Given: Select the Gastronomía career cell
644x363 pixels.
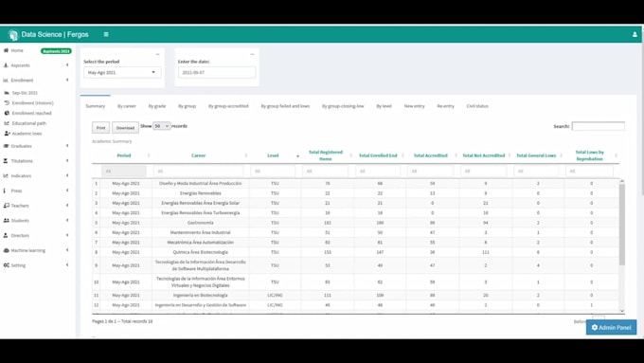Looking at the screenshot, I should pyautogui.click(x=201, y=223).
